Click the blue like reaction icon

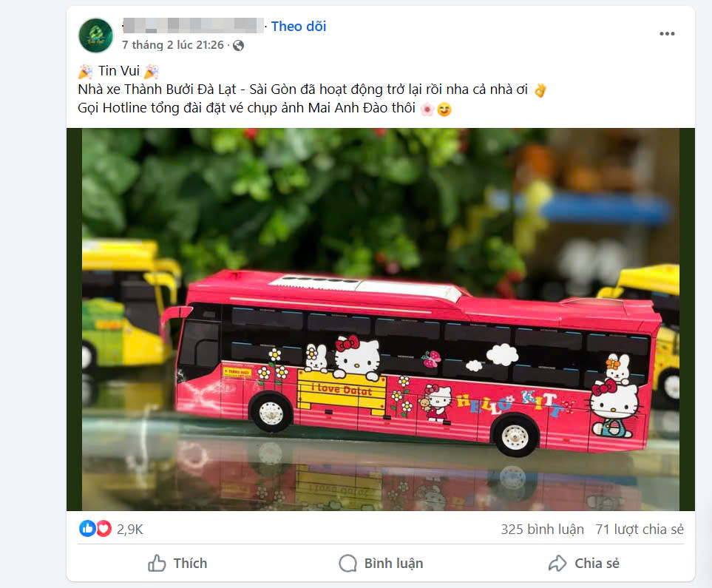coord(87,529)
